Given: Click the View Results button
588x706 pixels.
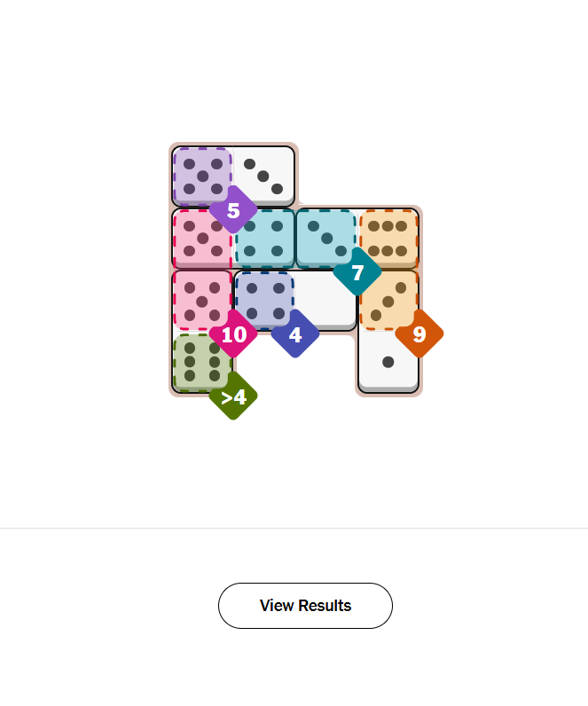Looking at the screenshot, I should [305, 606].
